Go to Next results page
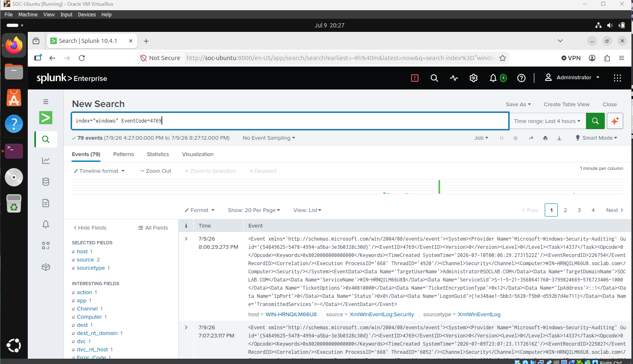 (615, 210)
